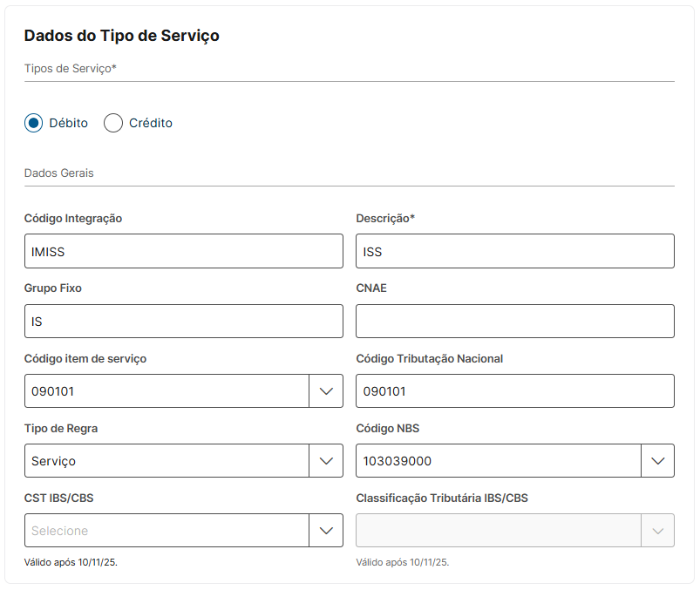Click the chevron arrow beside Código item de serviço

coord(326,391)
